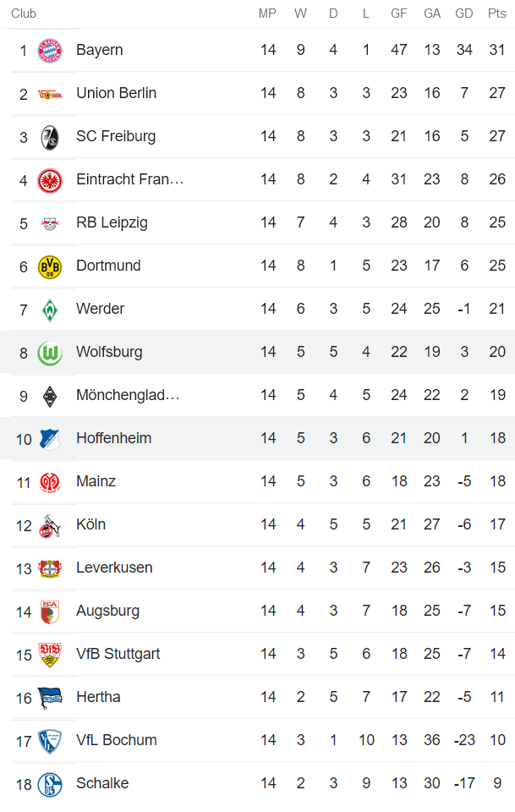The image size is (515, 812).
Task: Select the Union Berlin badge
Action: (x=52, y=93)
